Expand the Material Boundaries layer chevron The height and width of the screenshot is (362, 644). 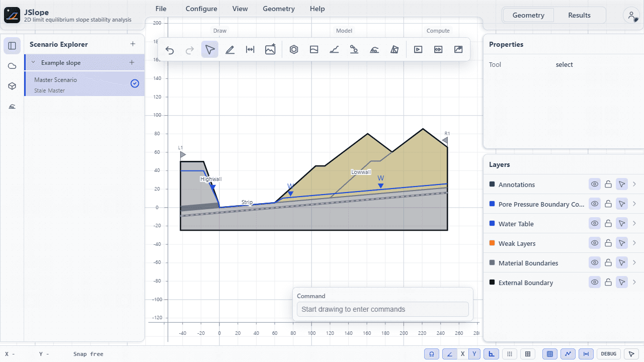click(634, 263)
